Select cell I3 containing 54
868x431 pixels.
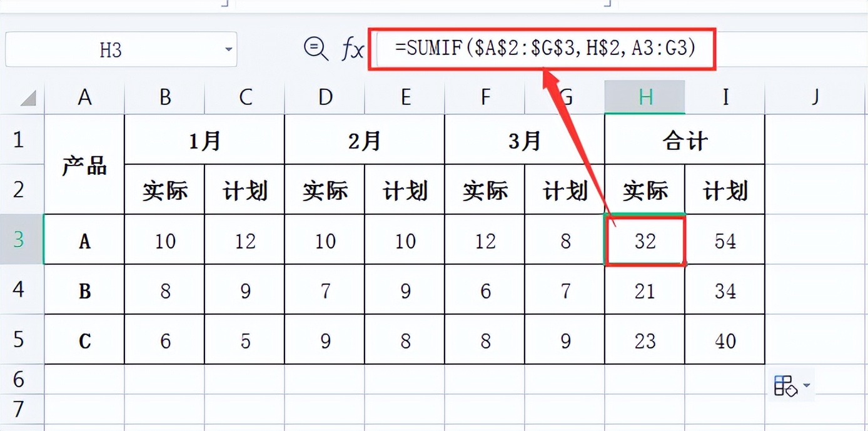[x=725, y=240]
